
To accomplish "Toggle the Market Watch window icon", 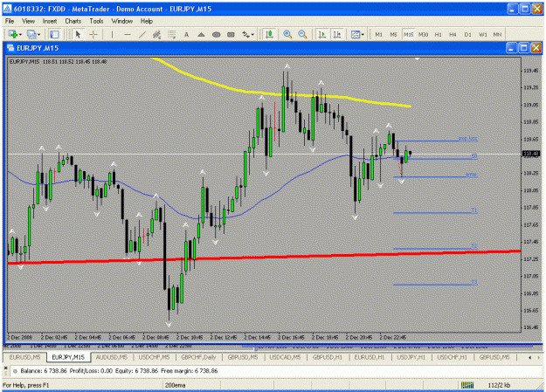I will (x=54, y=34).
